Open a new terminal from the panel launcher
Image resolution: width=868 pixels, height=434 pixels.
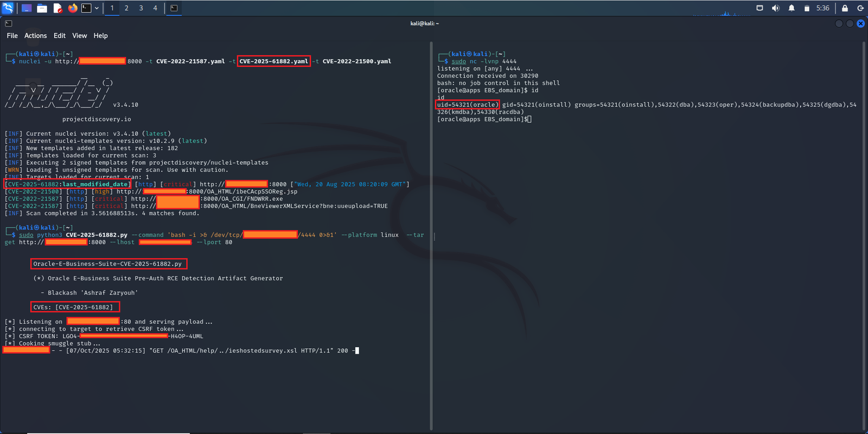[x=86, y=8]
